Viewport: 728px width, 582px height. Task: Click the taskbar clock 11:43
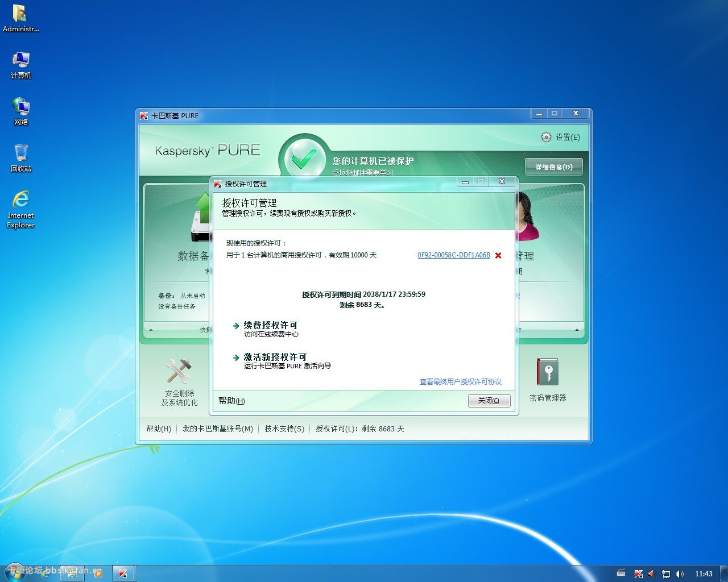[704, 574]
